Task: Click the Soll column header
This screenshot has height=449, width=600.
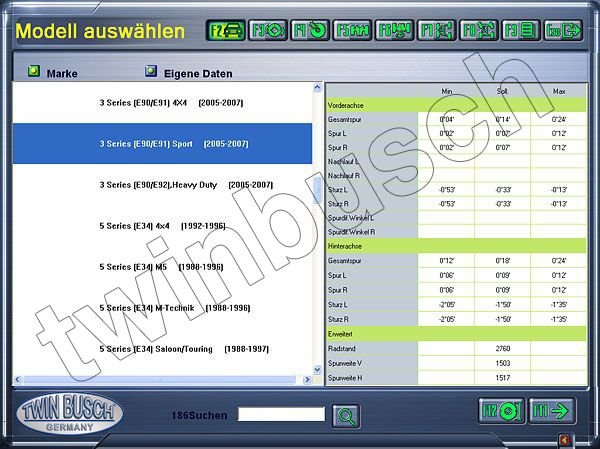Action: (502, 91)
